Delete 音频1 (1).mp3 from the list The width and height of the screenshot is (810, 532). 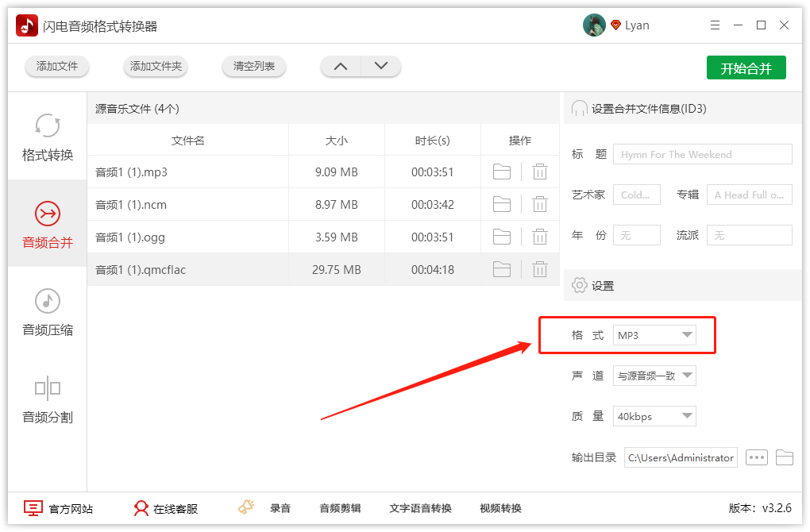pos(540,172)
